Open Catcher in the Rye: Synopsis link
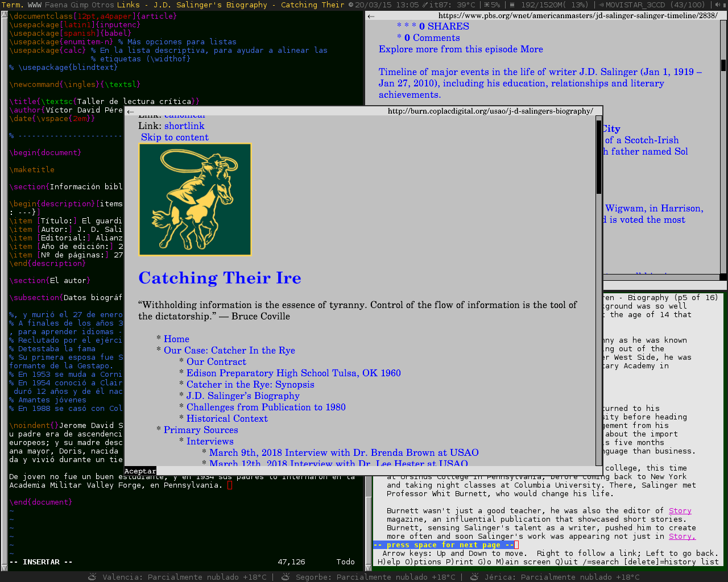Screen dimensions: 728x582 click(x=250, y=385)
